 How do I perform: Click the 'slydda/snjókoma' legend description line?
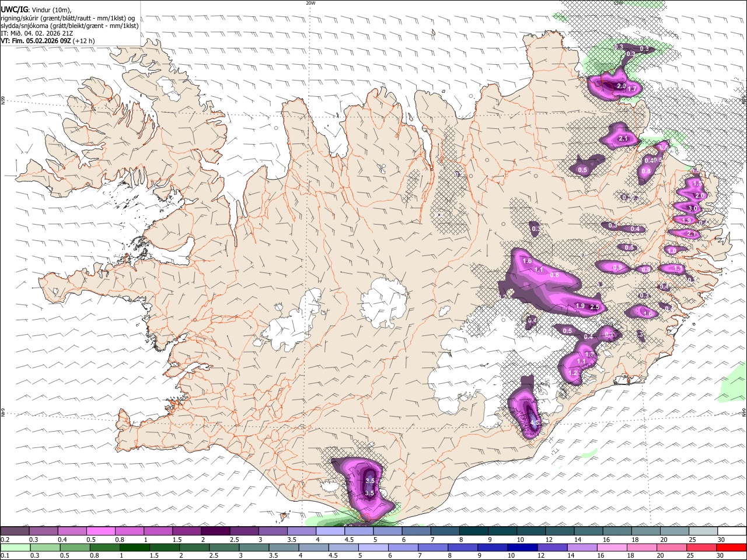(x=69, y=26)
